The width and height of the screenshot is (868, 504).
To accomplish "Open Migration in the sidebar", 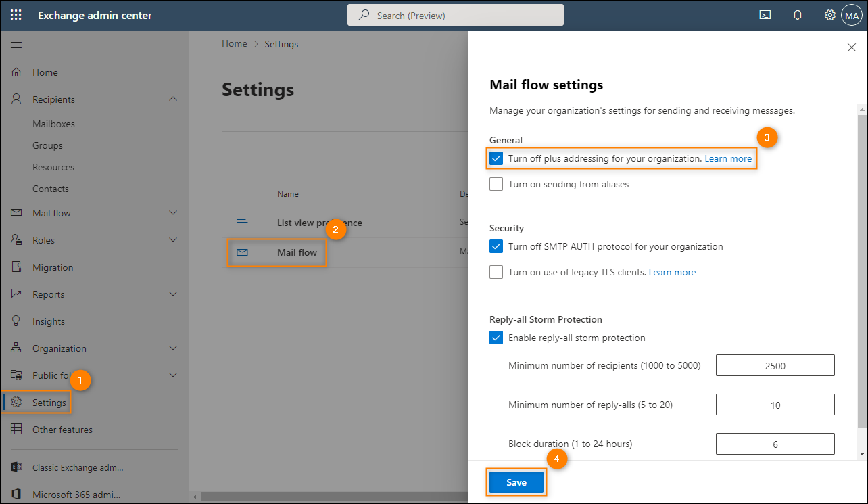I will click(53, 267).
